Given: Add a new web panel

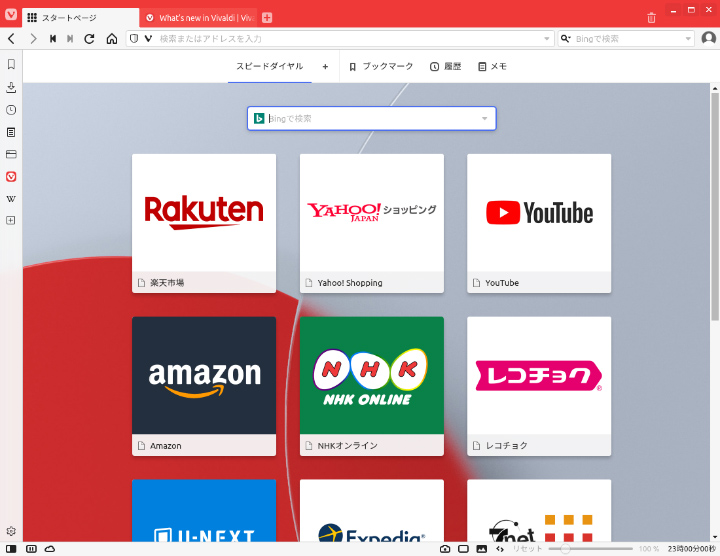Looking at the screenshot, I should pyautogui.click(x=11, y=220).
